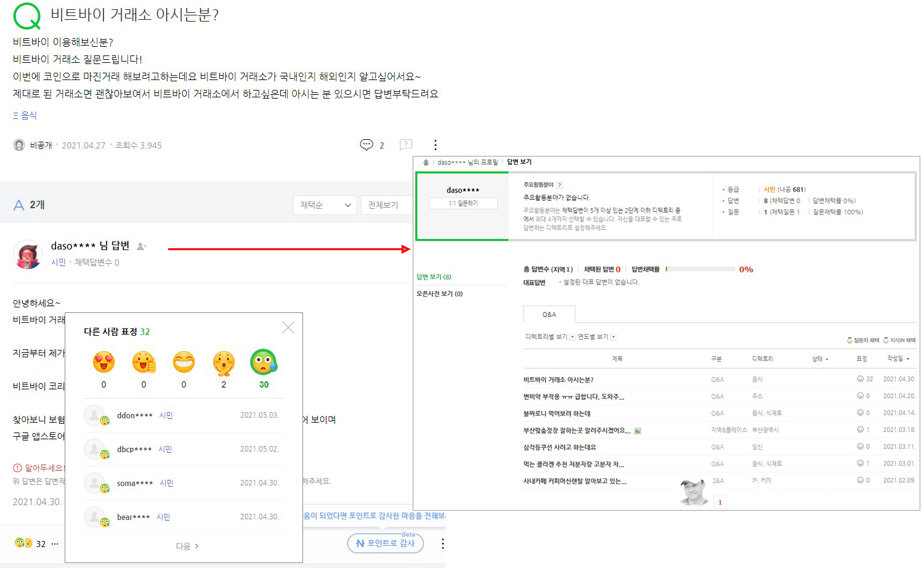
Task: Click the 지식iN 채택 medal icon
Action: 886,340
